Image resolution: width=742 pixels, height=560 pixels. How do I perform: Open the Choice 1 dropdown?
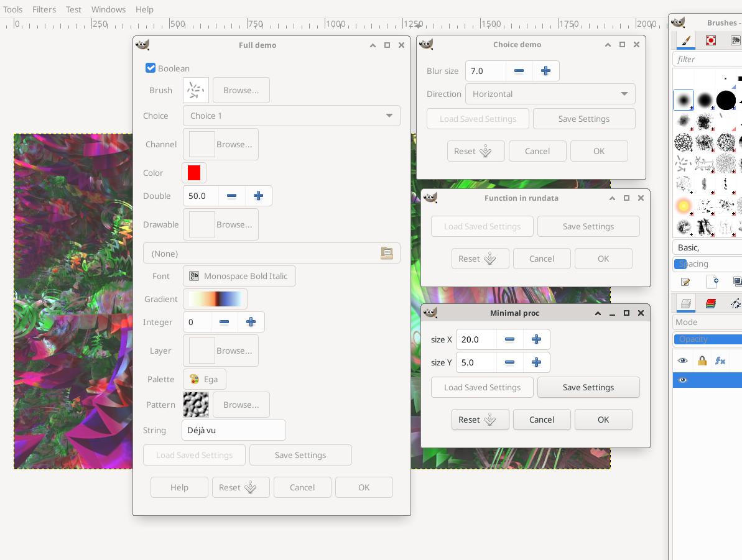pyautogui.click(x=291, y=116)
